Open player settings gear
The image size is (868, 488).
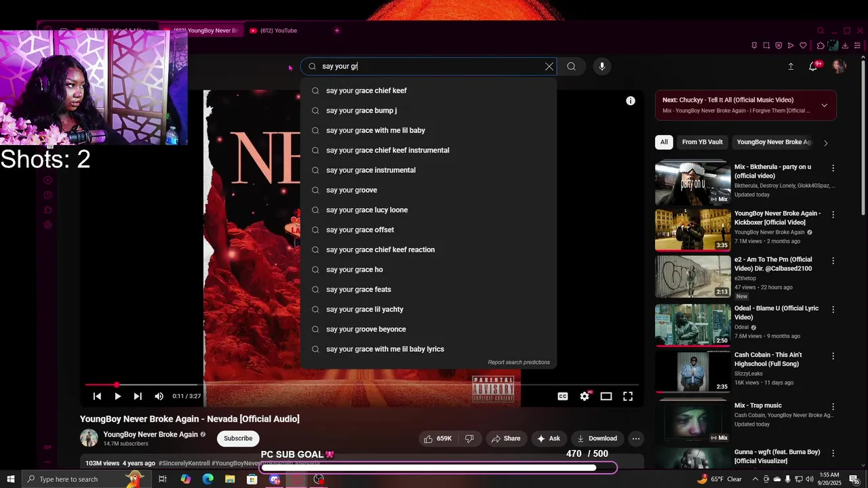click(x=585, y=396)
